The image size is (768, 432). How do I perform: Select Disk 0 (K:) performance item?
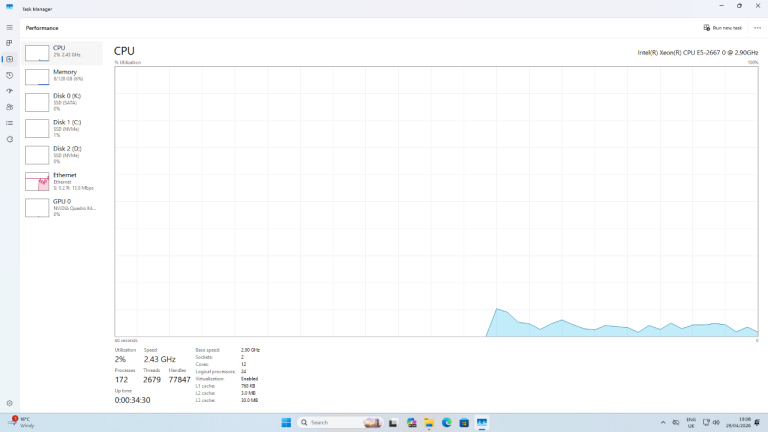point(62,101)
